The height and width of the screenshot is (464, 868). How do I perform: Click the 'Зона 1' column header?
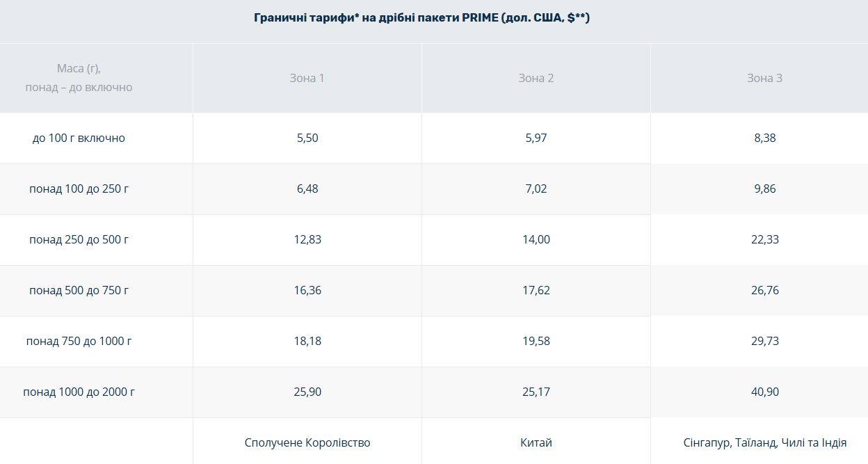tap(307, 78)
